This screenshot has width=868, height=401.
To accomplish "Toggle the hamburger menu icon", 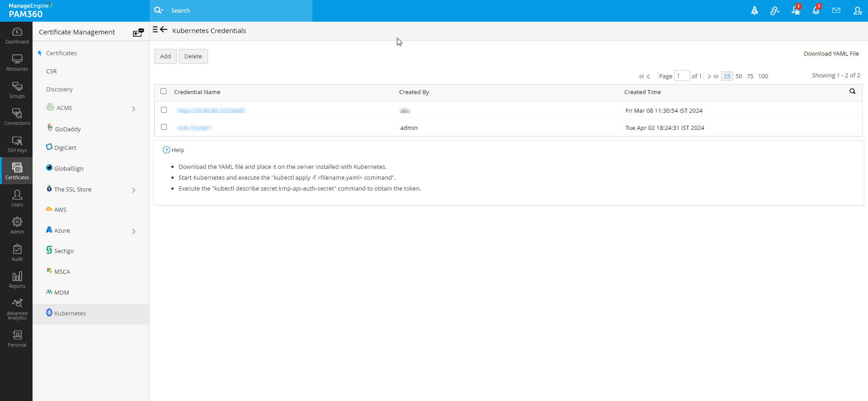I will (x=155, y=30).
